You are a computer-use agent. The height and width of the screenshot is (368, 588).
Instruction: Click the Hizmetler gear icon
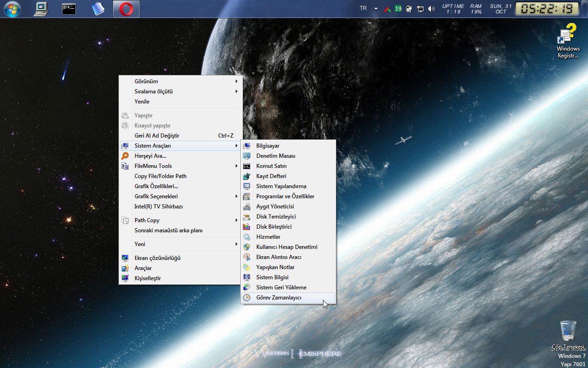click(247, 237)
